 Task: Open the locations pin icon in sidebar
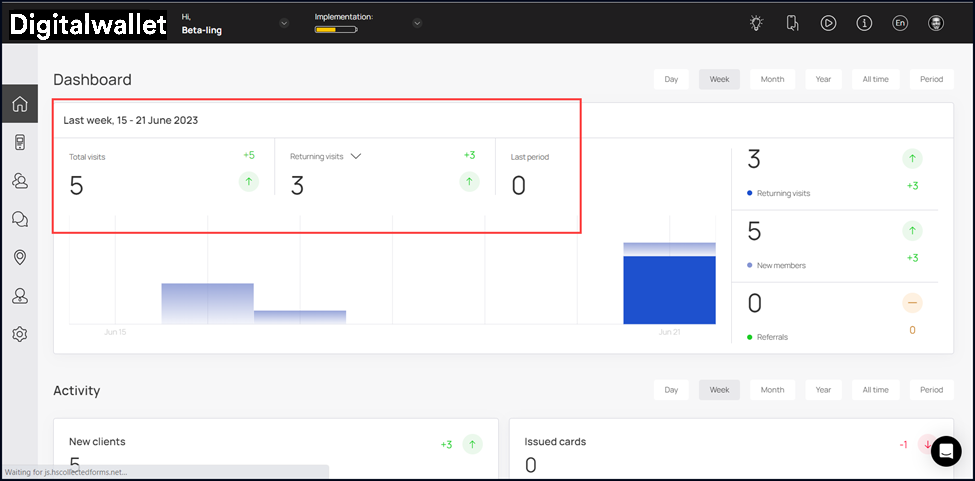[19, 257]
